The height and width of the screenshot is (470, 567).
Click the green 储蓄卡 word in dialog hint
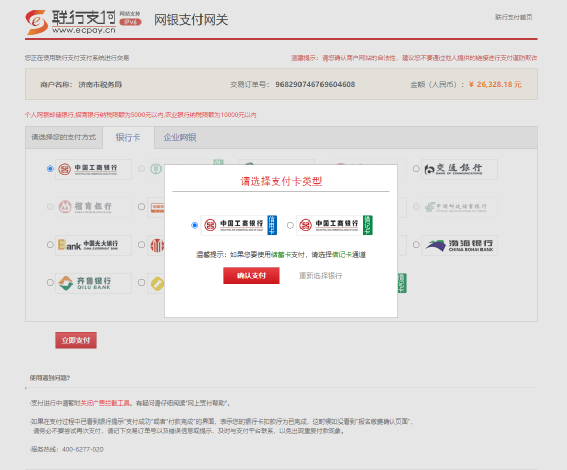coord(281,255)
